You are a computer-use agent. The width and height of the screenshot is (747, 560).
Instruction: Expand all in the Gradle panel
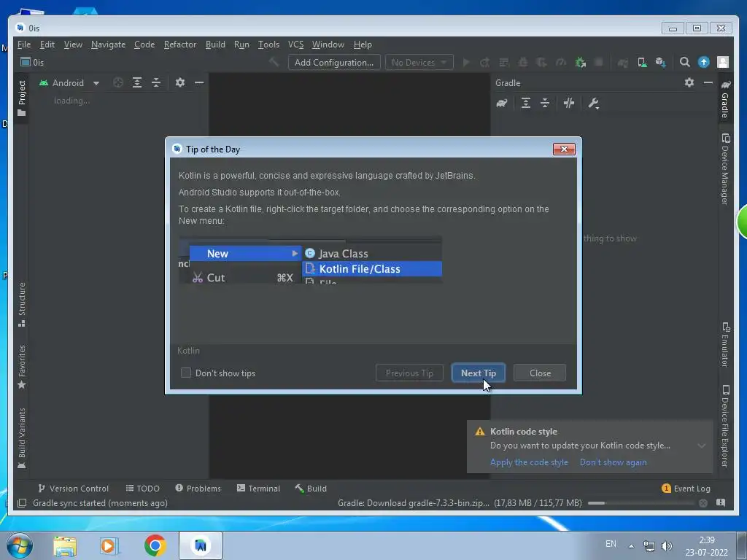click(526, 104)
